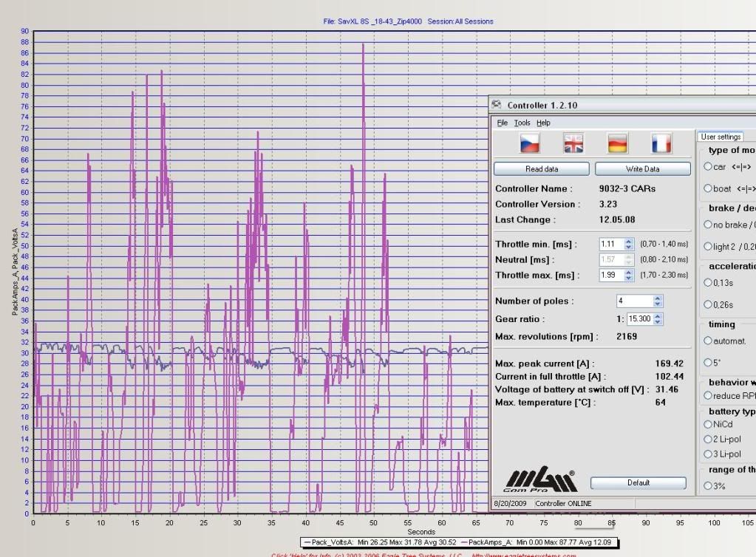Screen dimensions: 756x557
Task: Change Number of poles with spinner
Action: point(658,301)
